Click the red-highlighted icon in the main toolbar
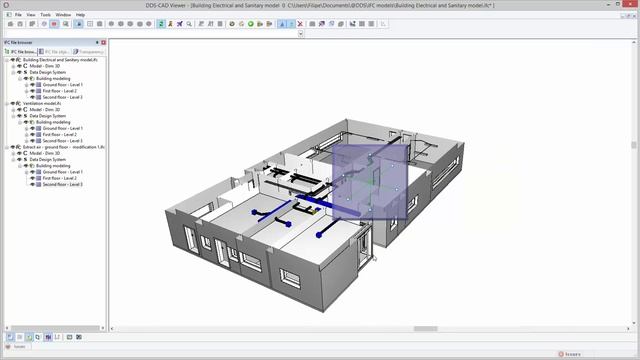This screenshot has height=360, width=640. [54, 24]
